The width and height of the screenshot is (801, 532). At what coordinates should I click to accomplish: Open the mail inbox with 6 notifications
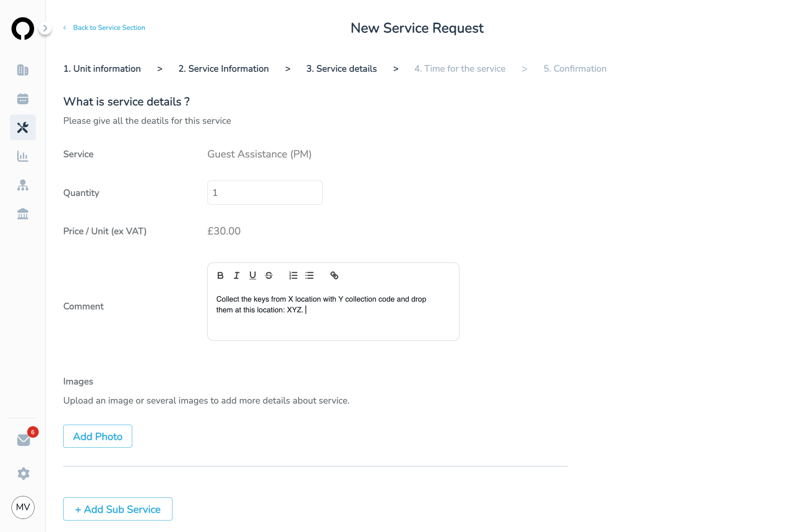point(25,439)
